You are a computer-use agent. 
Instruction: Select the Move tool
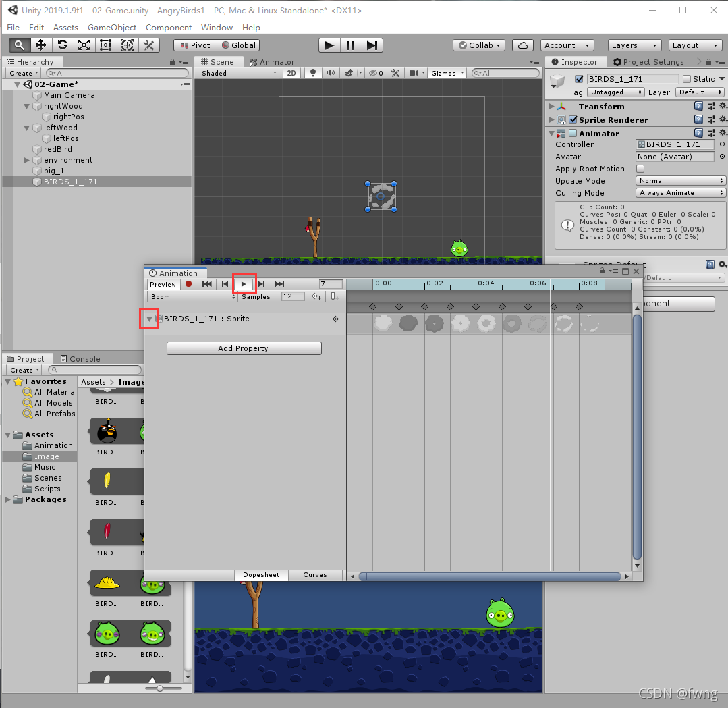(41, 45)
